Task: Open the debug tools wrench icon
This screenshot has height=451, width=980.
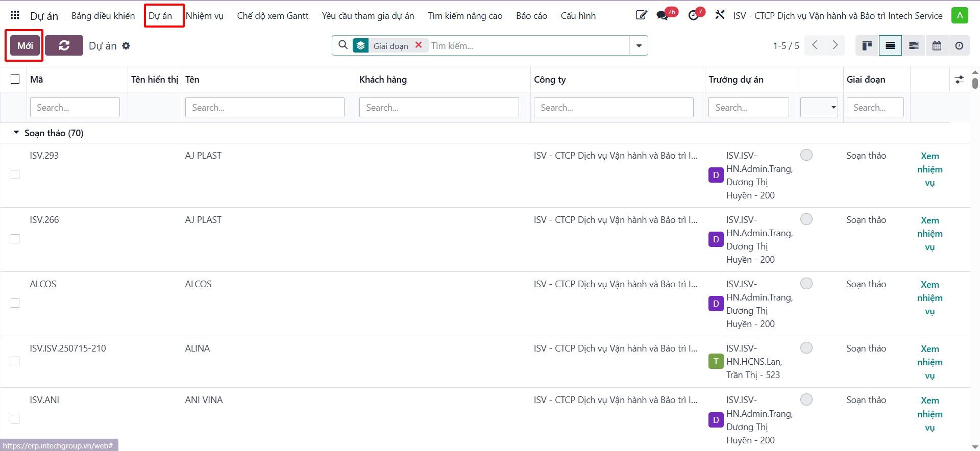Action: pos(720,15)
